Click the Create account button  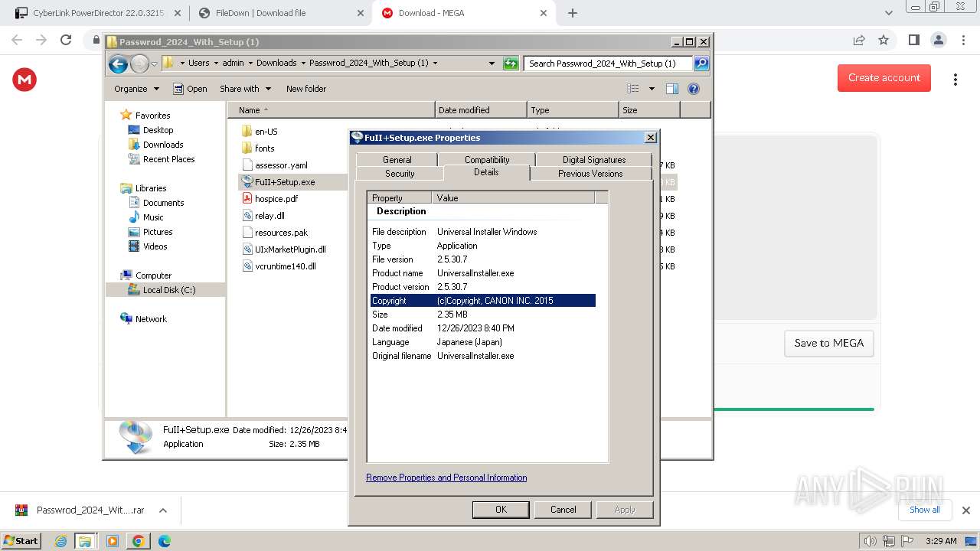[884, 78]
